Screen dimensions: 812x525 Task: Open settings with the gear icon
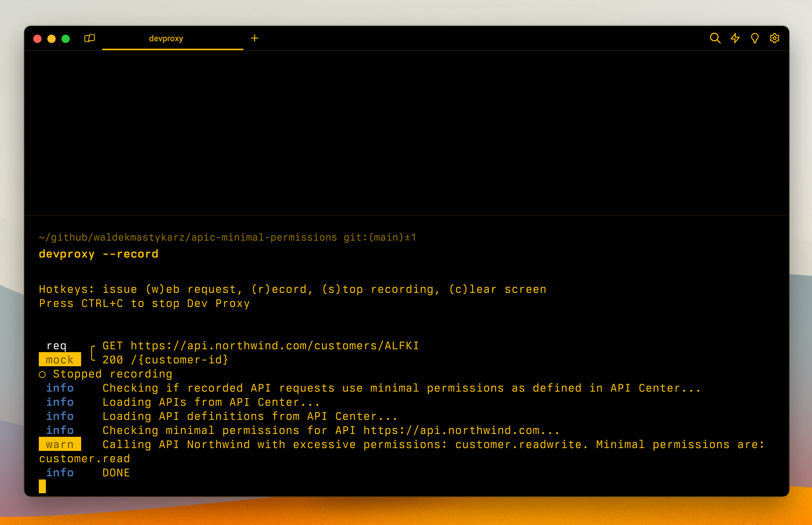[x=775, y=38]
